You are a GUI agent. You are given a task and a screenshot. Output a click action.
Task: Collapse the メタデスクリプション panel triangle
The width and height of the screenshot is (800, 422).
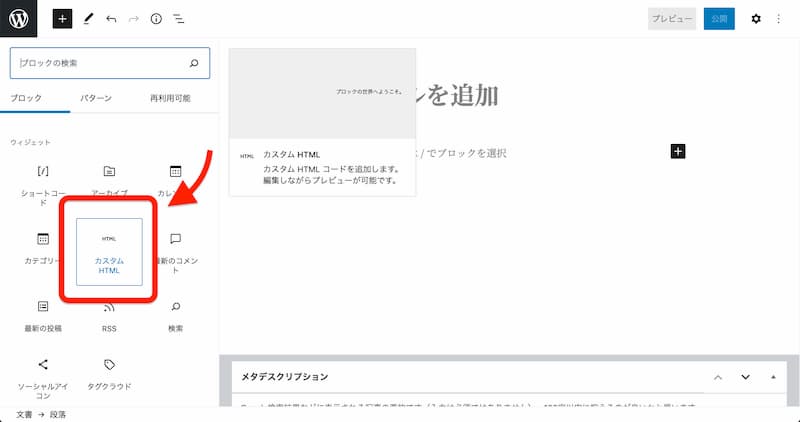[x=773, y=377]
